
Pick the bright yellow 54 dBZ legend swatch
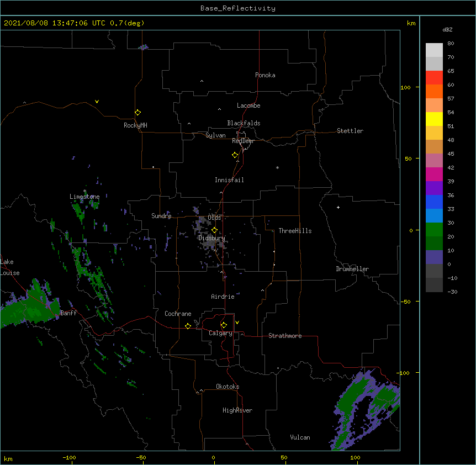coord(434,119)
